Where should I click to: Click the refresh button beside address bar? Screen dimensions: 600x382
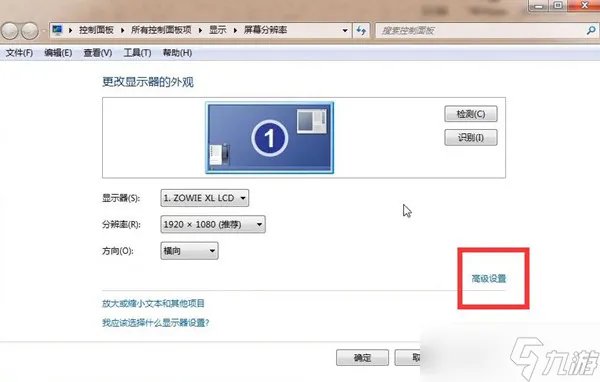pos(361,30)
